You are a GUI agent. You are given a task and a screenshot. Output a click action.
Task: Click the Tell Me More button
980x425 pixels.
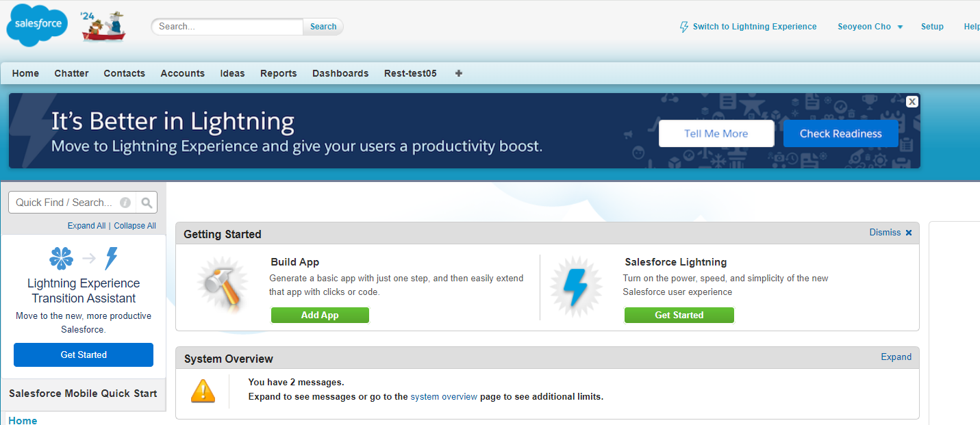[716, 133]
